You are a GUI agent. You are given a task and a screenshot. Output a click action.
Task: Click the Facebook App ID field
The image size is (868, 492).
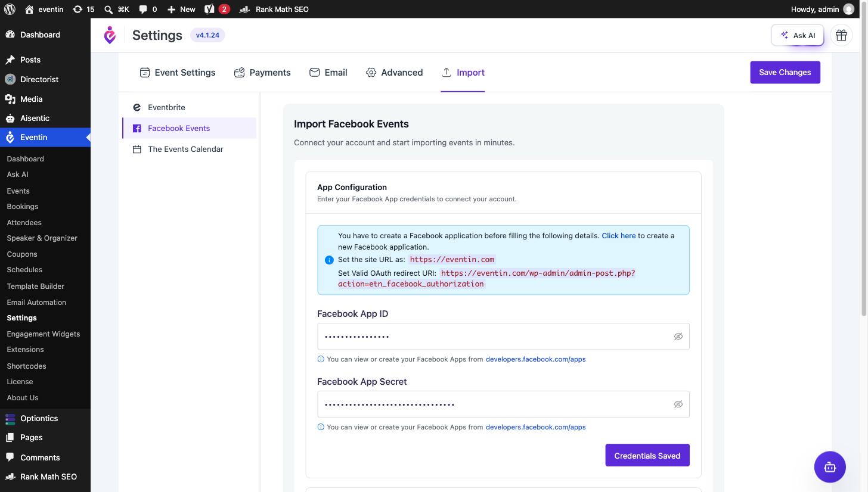[503, 337]
